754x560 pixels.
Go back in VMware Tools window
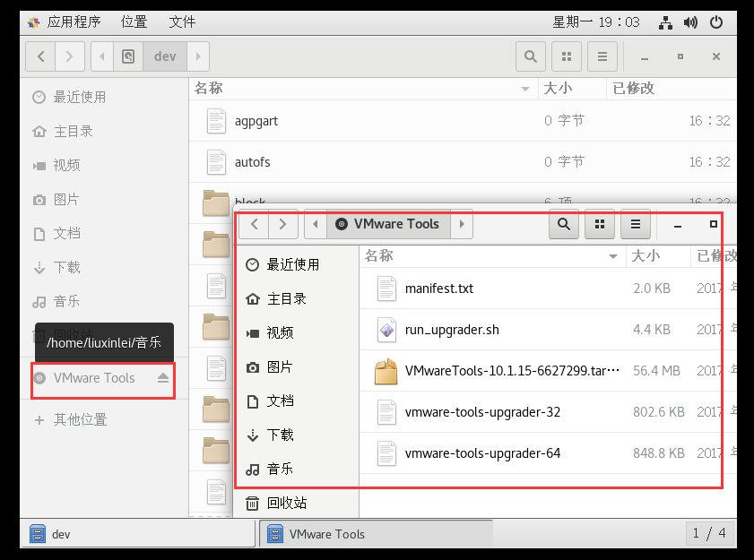click(255, 224)
